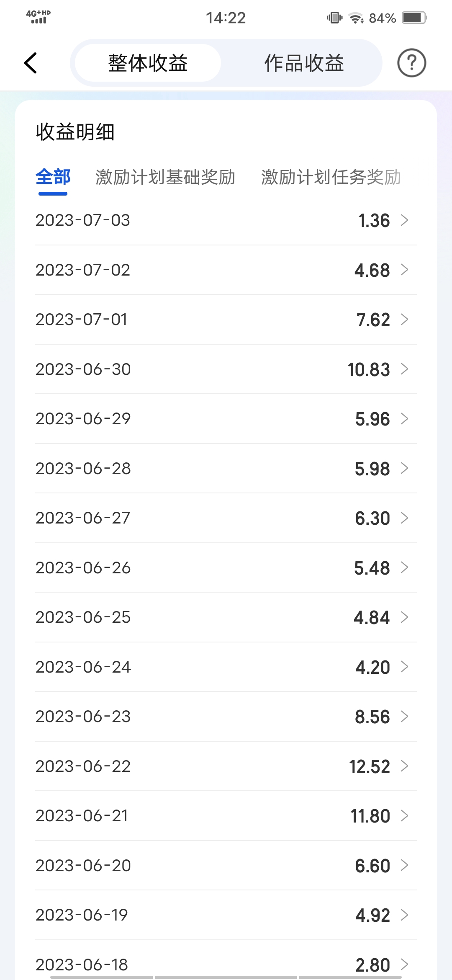Screen dimensions: 452x980
Task: Expand details chevron for 2023-07-03
Action: 404,220
